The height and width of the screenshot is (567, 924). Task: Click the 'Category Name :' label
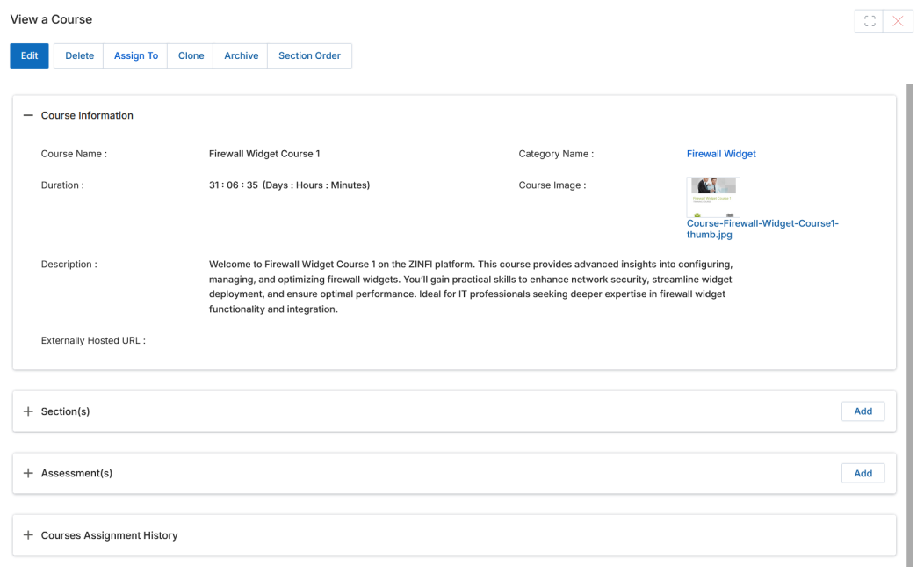click(x=556, y=154)
